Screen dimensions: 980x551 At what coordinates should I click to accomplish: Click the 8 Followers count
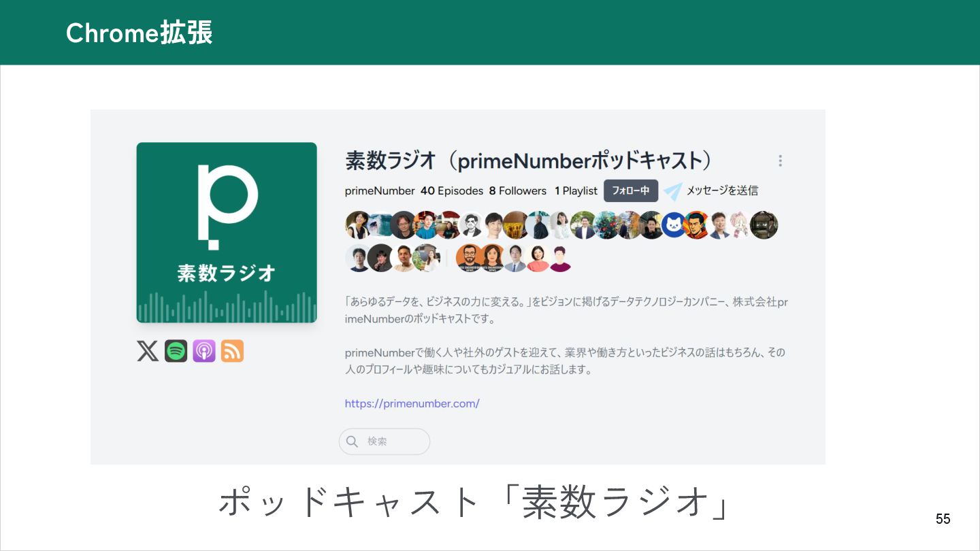click(518, 191)
